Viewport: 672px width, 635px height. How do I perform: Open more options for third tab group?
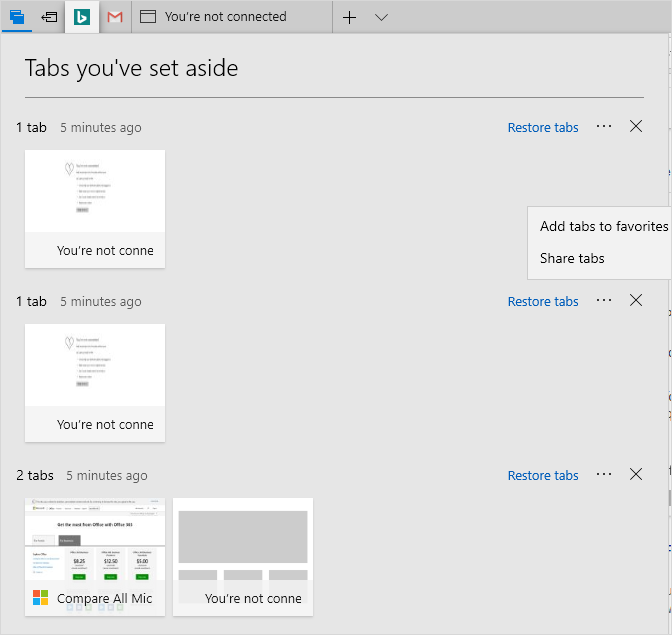[604, 474]
